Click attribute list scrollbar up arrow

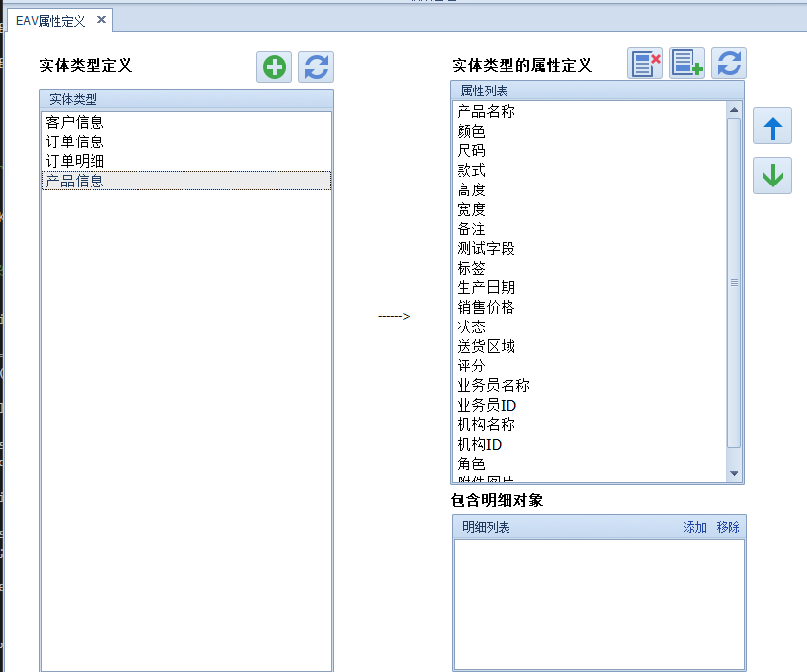click(x=734, y=110)
